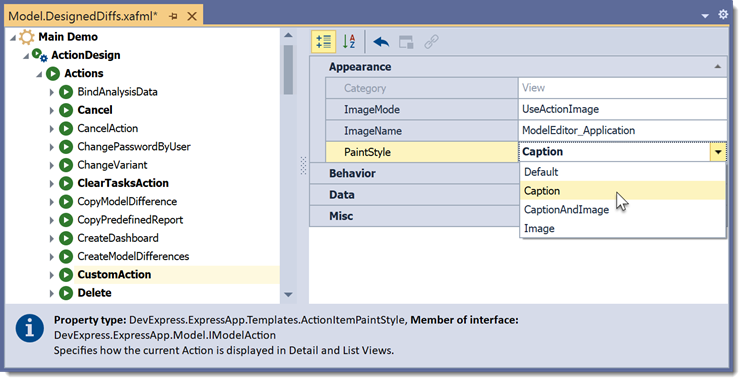Screen dimensions: 743x382
Task: Select the ImageMode property label
Action: point(372,109)
